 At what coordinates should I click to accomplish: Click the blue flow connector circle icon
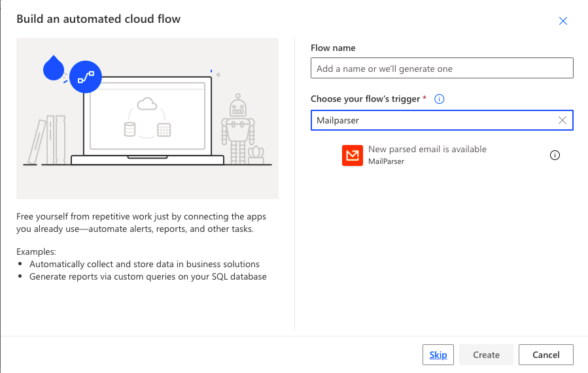point(86,77)
